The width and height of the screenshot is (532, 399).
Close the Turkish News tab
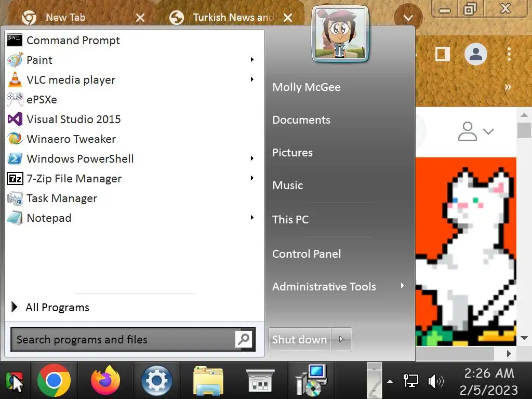coord(288,18)
